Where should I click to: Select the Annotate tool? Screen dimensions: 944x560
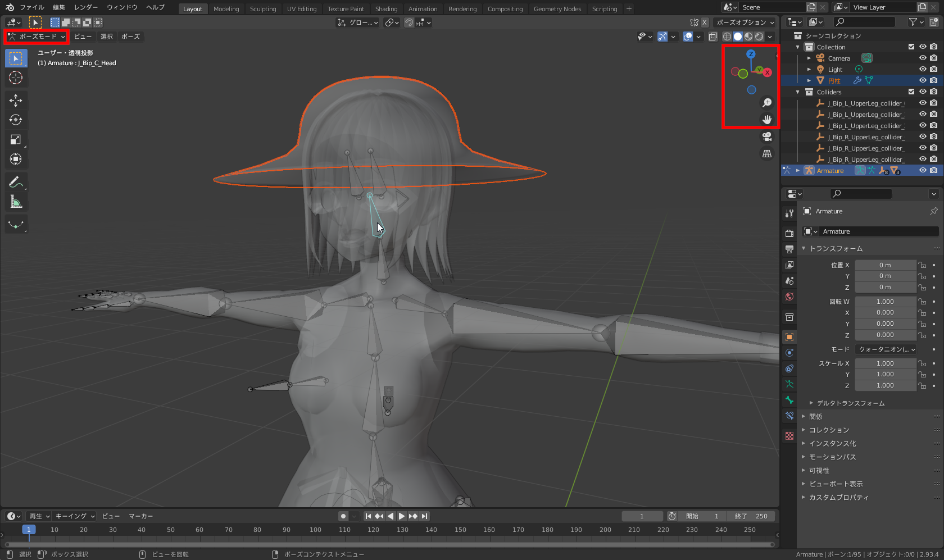(16, 182)
